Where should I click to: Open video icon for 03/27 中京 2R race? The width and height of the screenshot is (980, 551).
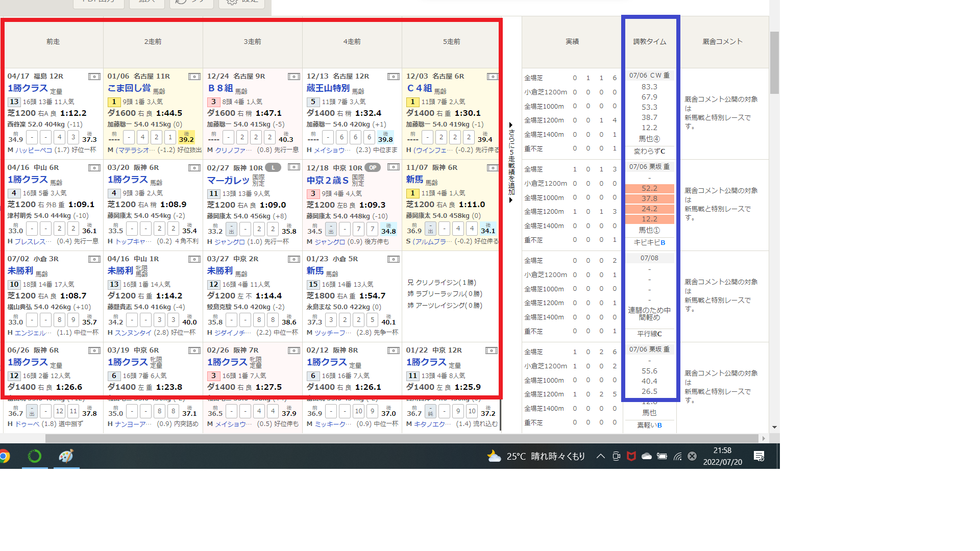point(293,259)
